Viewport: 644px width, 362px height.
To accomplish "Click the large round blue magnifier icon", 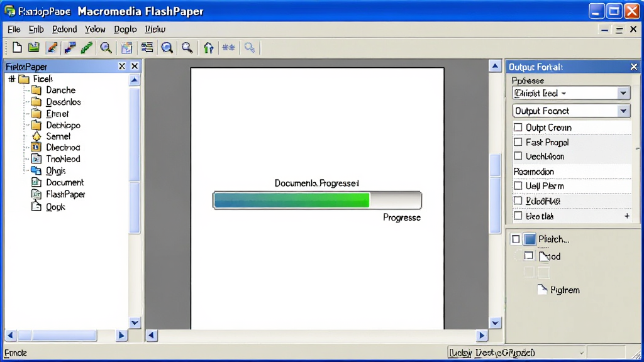I will (167, 48).
